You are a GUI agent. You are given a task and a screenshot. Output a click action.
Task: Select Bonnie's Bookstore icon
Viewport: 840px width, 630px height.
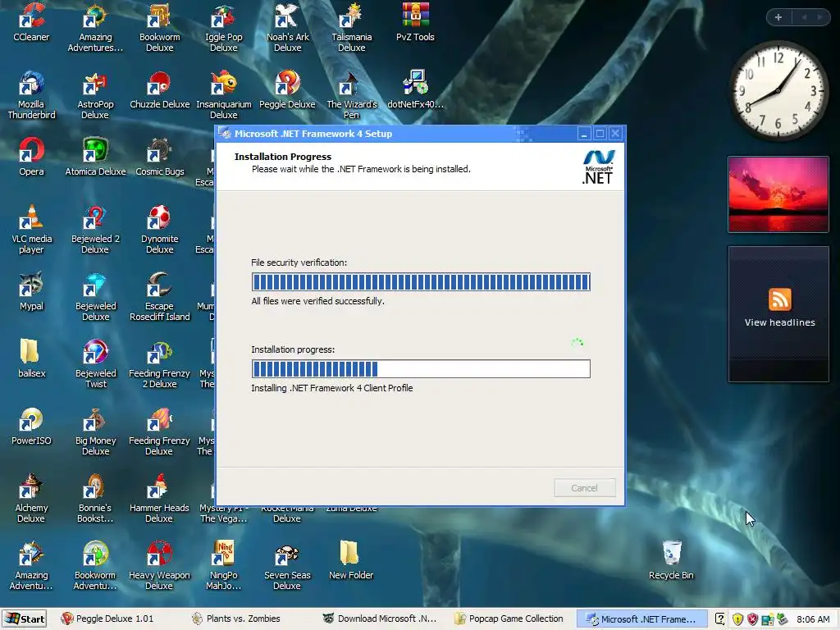(x=95, y=487)
